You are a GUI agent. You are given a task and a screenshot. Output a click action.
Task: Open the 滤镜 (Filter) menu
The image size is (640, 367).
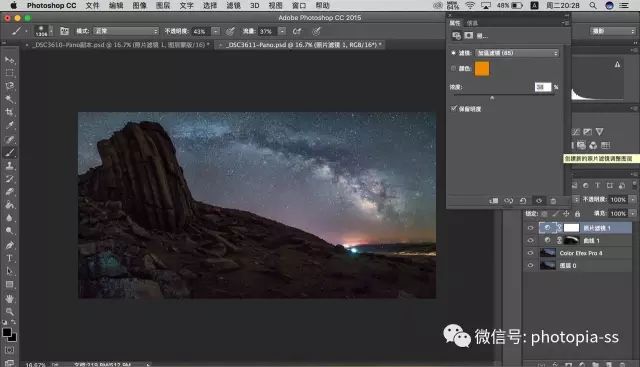(233, 5)
